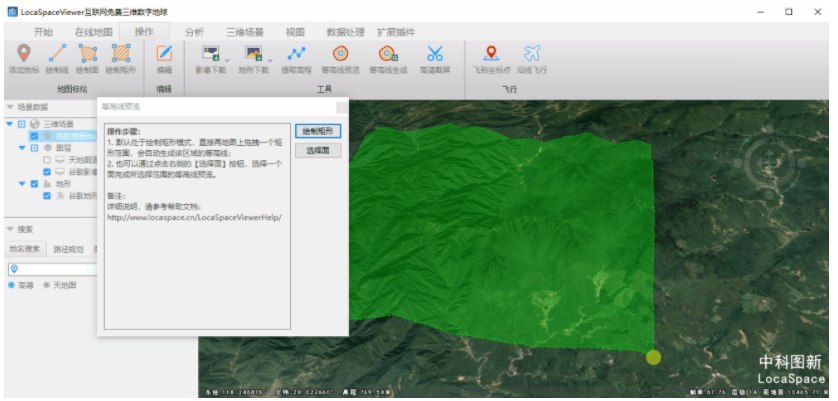Open the locaspace.cn help URL

[194, 218]
